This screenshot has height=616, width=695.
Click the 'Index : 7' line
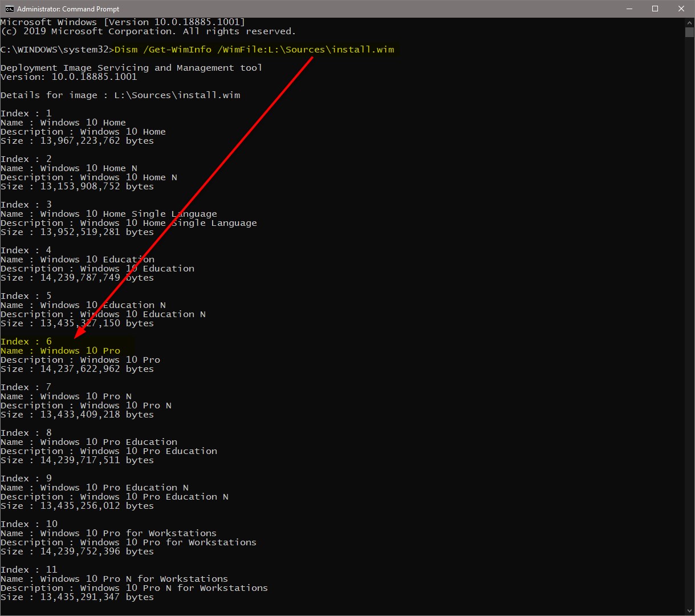[26, 387]
